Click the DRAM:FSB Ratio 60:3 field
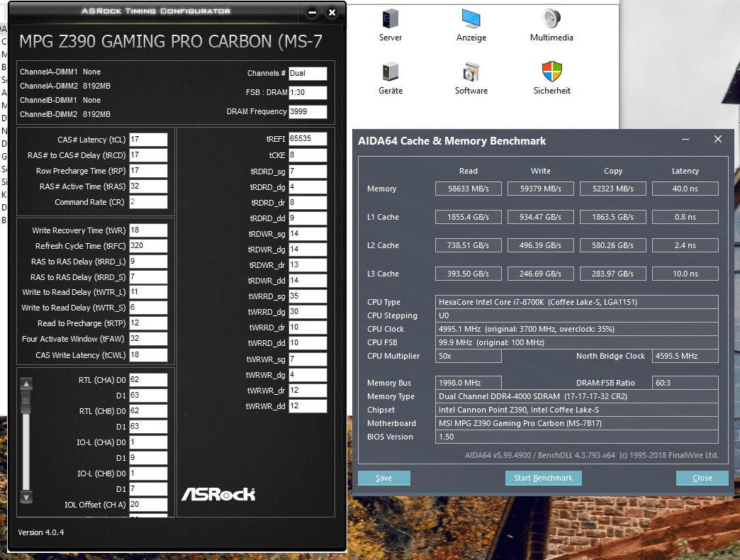This screenshot has width=740, height=560. coord(685,383)
